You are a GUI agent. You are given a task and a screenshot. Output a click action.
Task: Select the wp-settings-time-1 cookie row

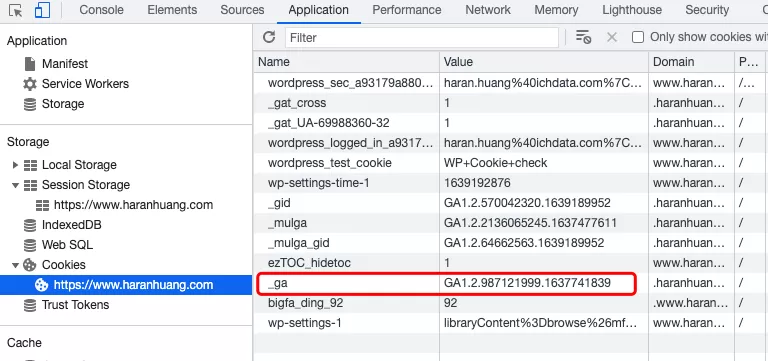click(x=510, y=183)
